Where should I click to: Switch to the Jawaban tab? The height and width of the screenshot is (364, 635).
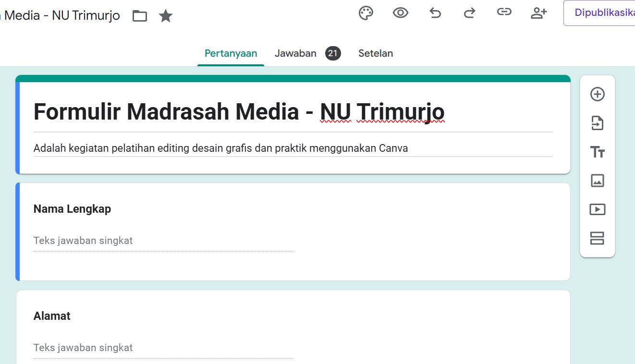click(295, 53)
